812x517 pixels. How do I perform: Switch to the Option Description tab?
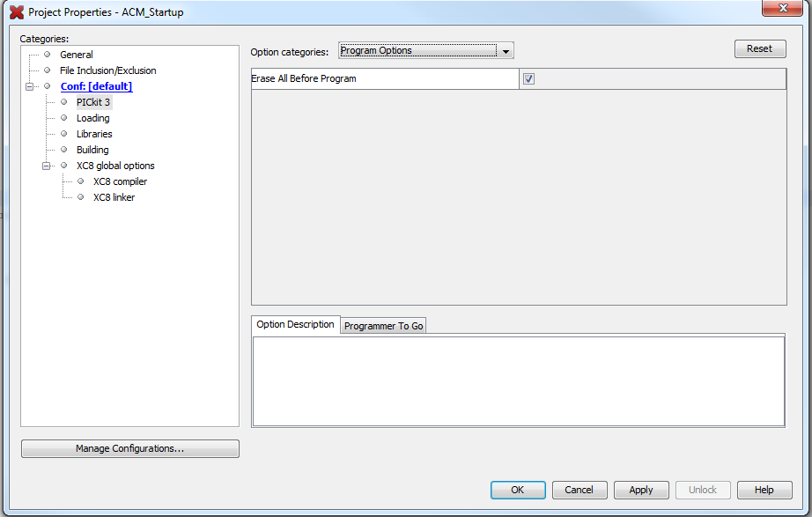tap(295, 325)
